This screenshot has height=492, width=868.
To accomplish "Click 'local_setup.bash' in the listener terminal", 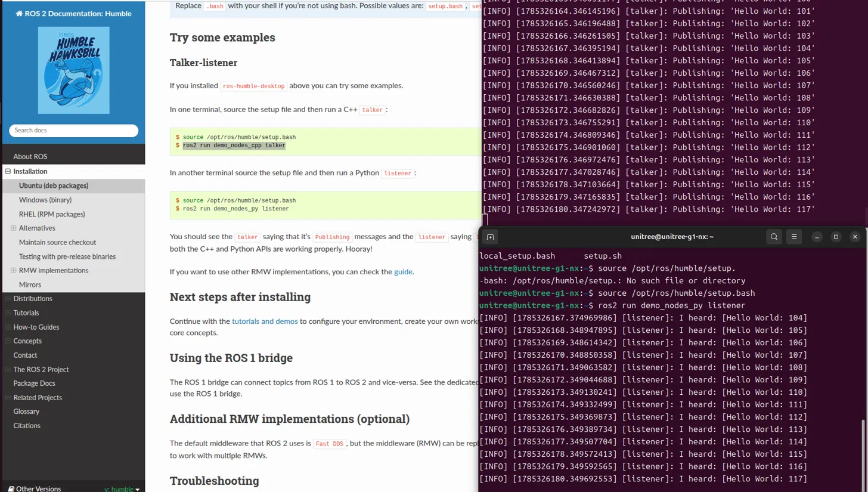I will [x=517, y=256].
